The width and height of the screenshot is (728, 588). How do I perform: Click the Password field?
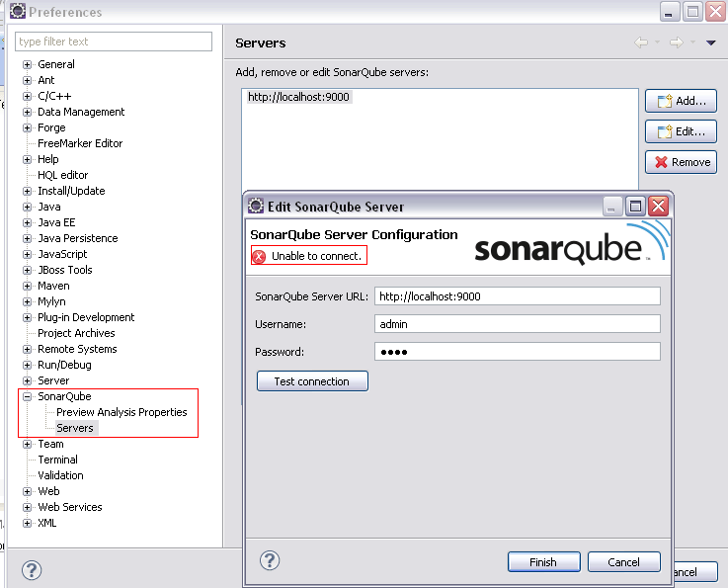point(518,352)
